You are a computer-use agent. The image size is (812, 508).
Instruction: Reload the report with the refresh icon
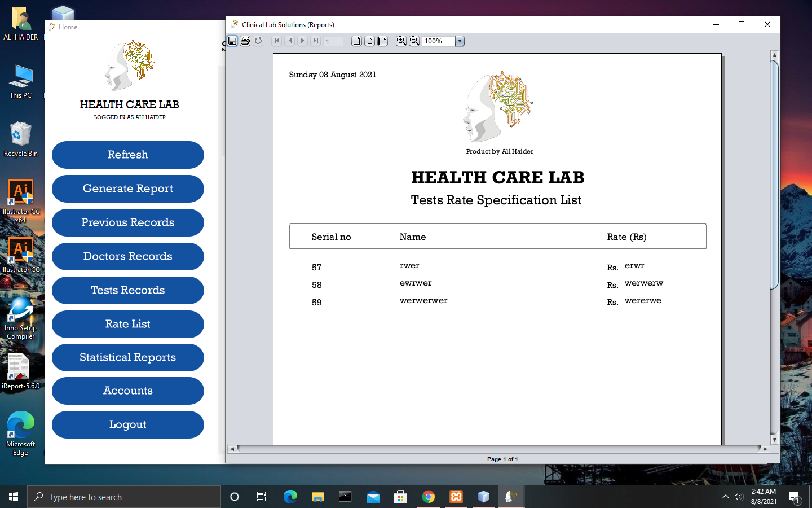tap(258, 41)
